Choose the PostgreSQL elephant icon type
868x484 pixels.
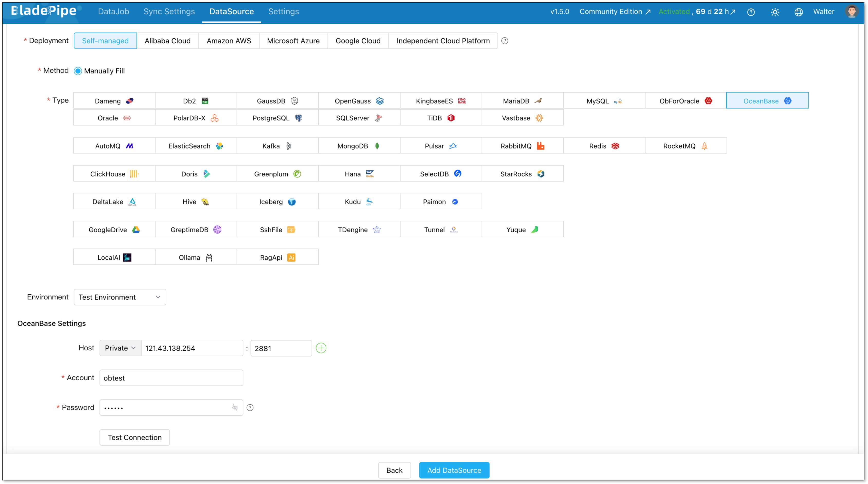coord(299,118)
